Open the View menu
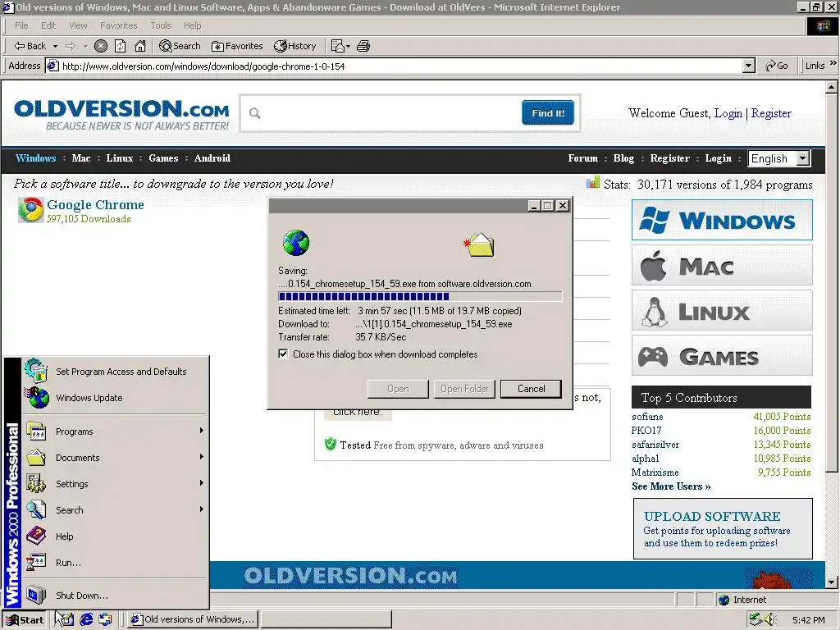840x630 pixels. 78,25
